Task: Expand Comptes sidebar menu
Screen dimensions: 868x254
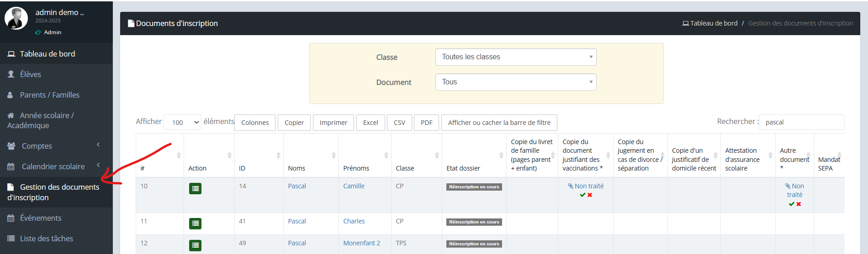Action: pos(56,146)
